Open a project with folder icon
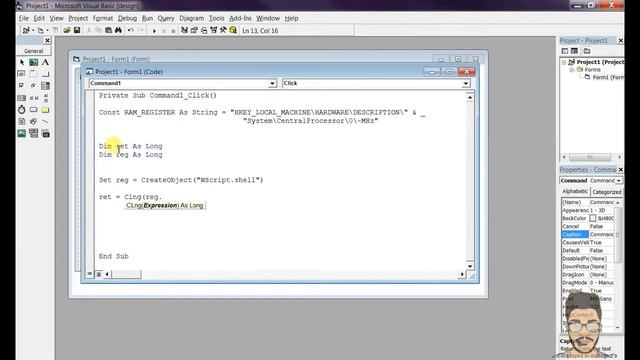 point(67,30)
